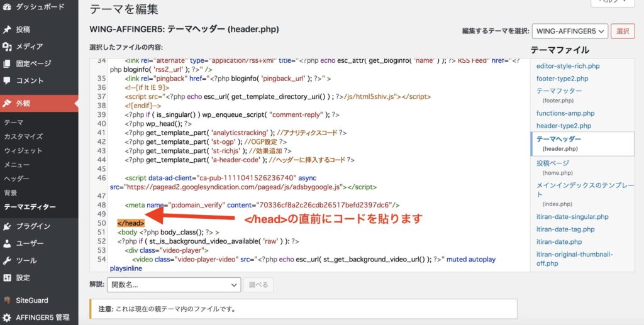Click the 調べる lookup button
This screenshot has height=325, width=644.
(x=258, y=285)
